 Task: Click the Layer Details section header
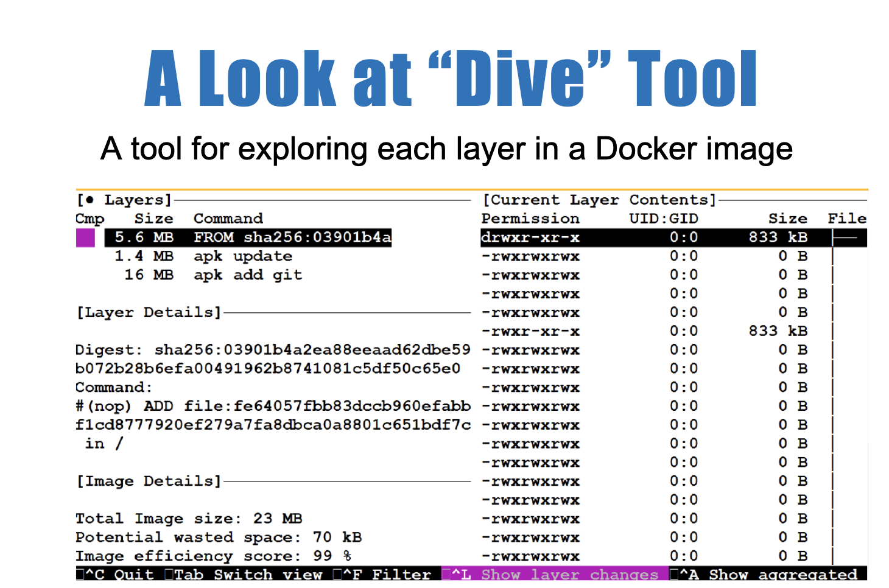click(149, 313)
